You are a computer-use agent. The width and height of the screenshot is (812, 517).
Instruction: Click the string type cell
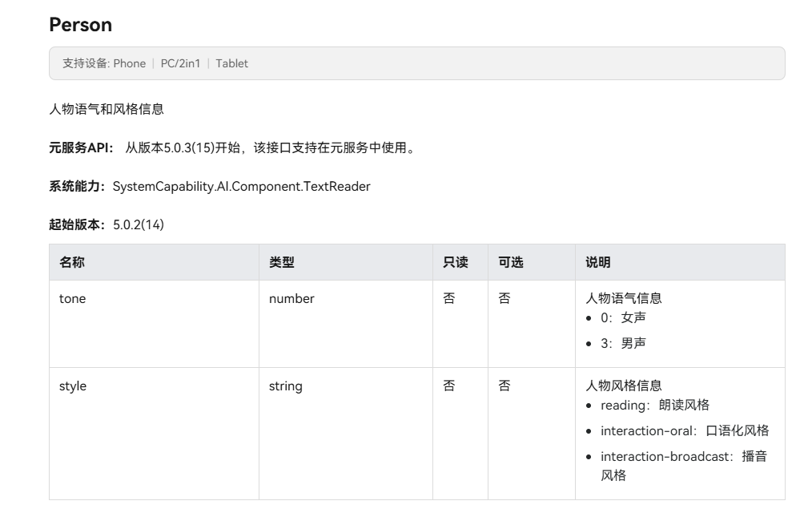(286, 386)
